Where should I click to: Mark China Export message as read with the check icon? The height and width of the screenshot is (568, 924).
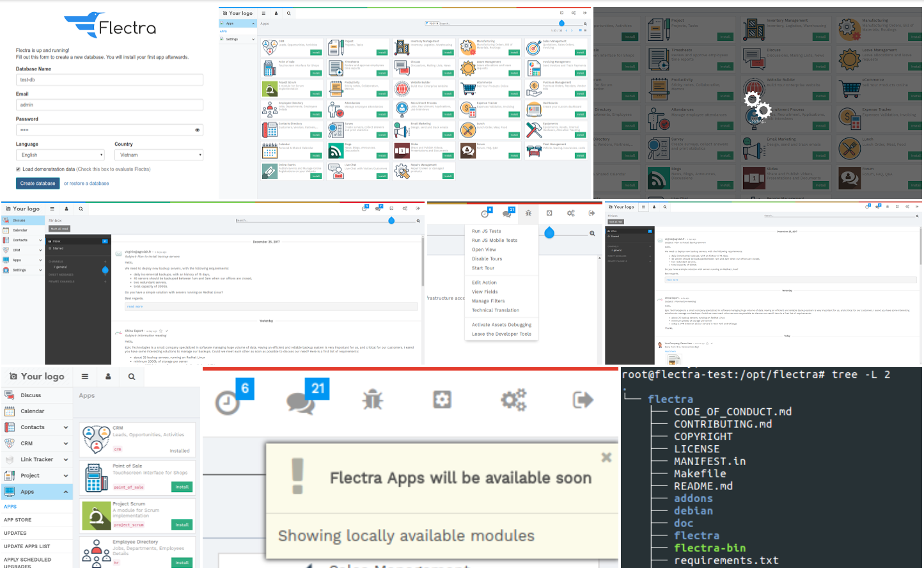[166, 331]
